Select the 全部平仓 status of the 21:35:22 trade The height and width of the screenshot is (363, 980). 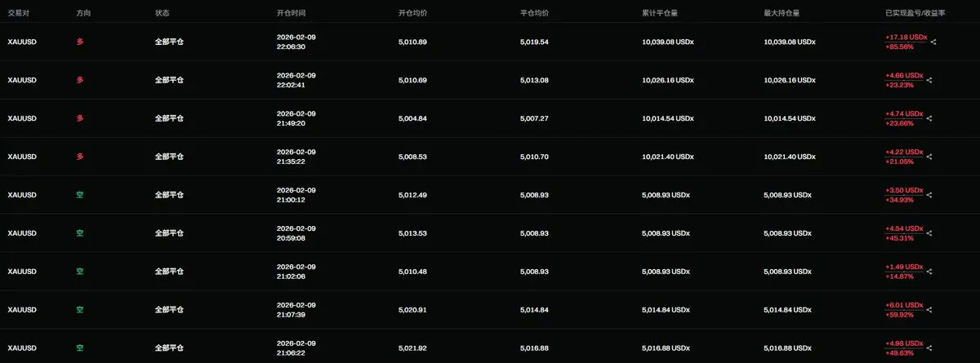point(169,157)
